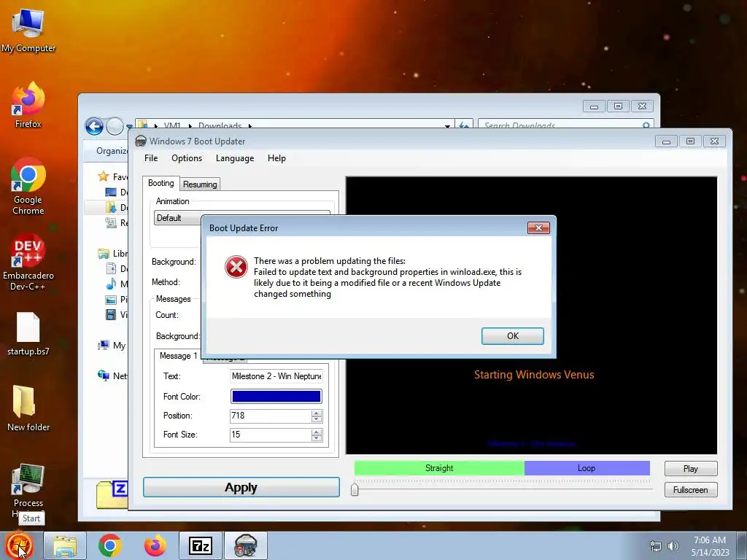Viewport: 747px width, 560px height.
Task: Open the blue Font Color swatch
Action: tap(276, 396)
